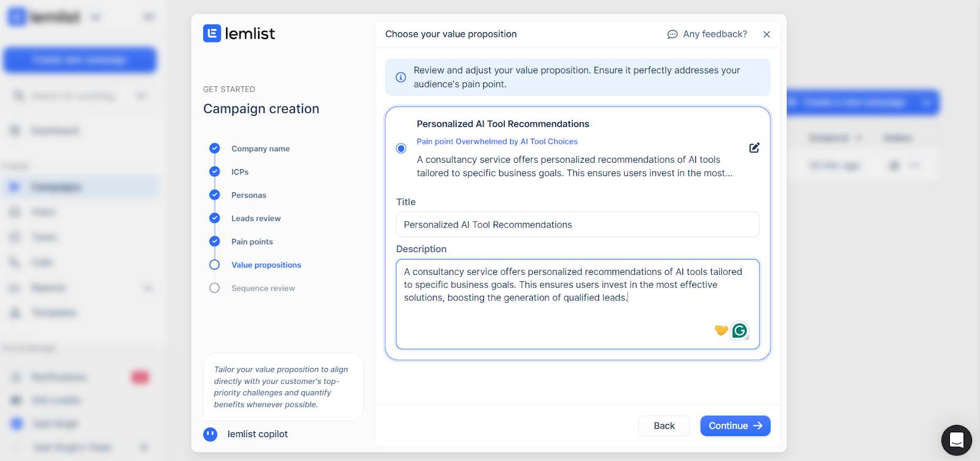Click the Personas step checkmark

tap(214, 195)
